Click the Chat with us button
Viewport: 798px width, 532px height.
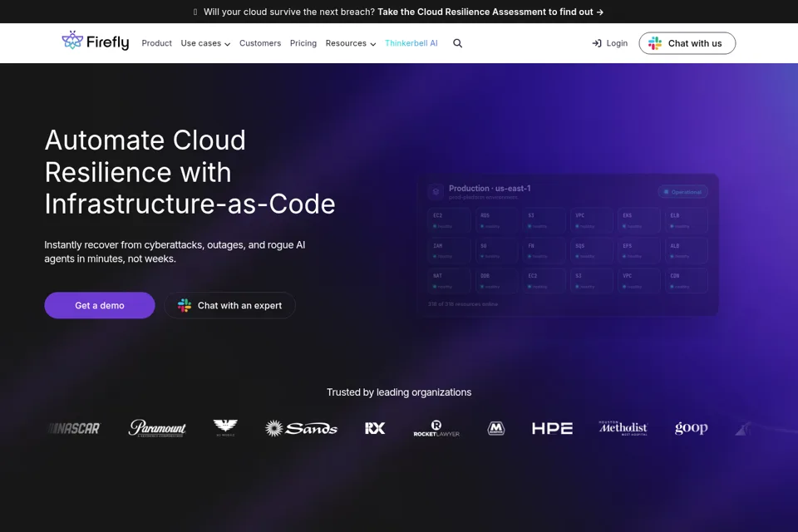click(687, 43)
